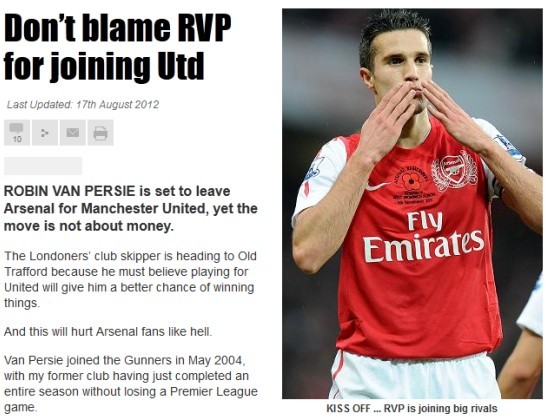Screen dimensions: 546x417
Task: Click the comment count number 10
Action: (17, 140)
